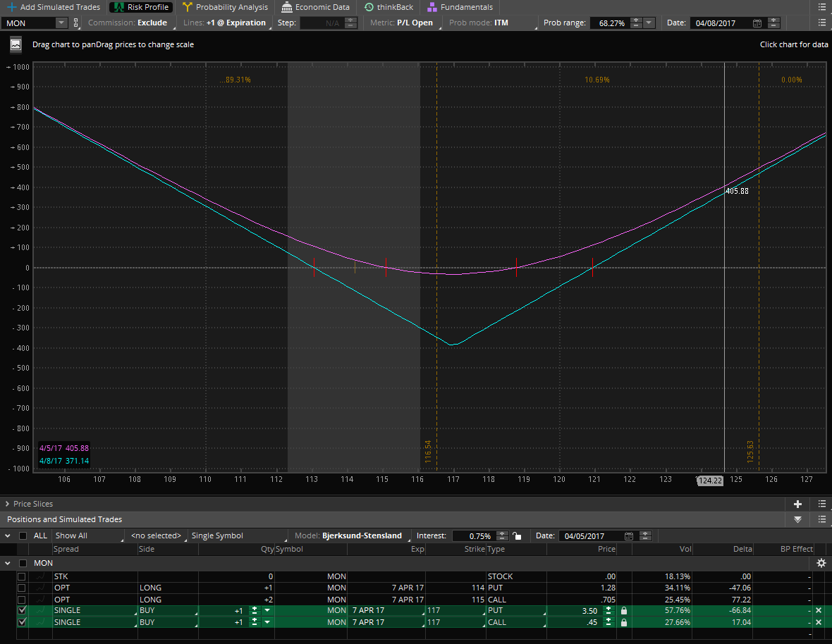The width and height of the screenshot is (832, 644).
Task: Click the plus icon in Price Slices bar
Action: (x=797, y=504)
